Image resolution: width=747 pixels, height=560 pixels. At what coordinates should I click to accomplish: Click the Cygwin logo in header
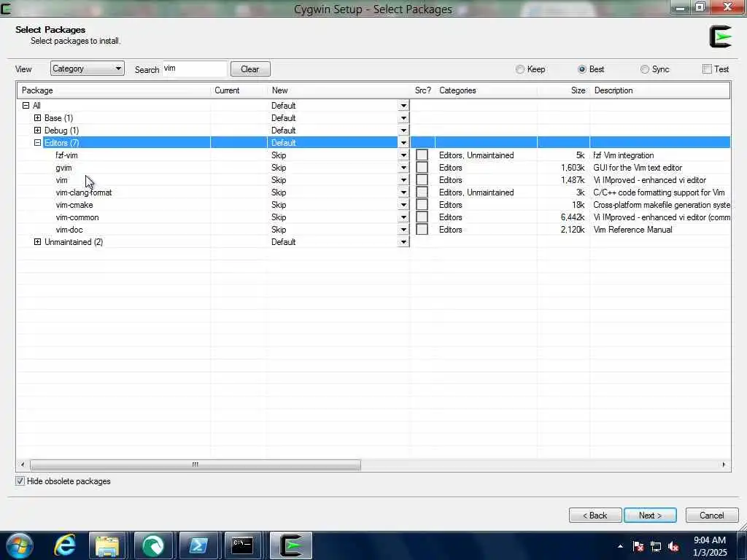[x=720, y=36]
